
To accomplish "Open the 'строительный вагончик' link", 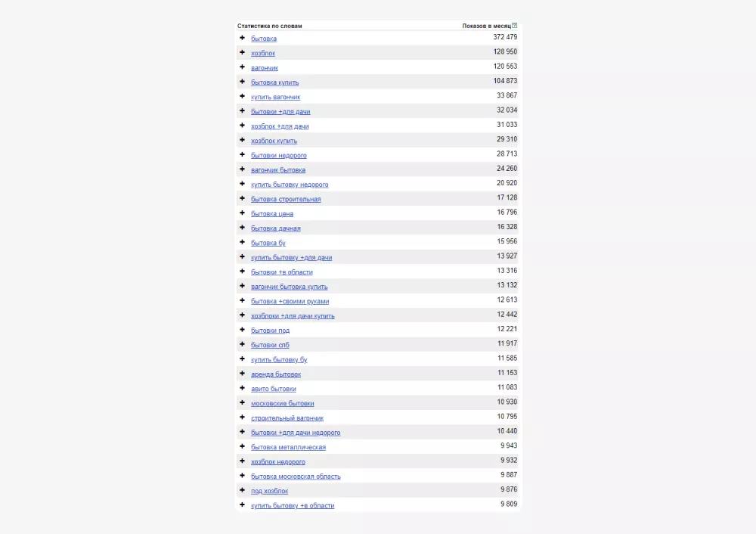I will pyautogui.click(x=287, y=418).
